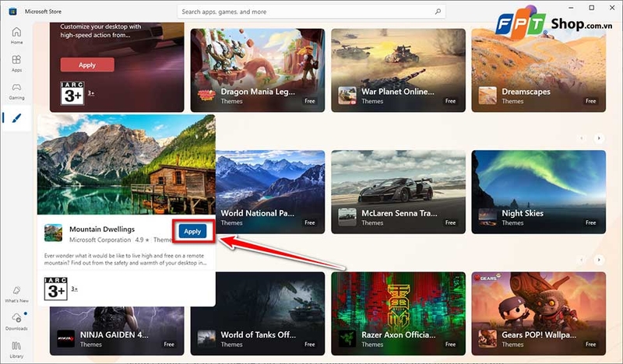Viewport: 623px width, 364px height.
Task: Apply the Mountain Dwellings theme
Action: pos(192,231)
